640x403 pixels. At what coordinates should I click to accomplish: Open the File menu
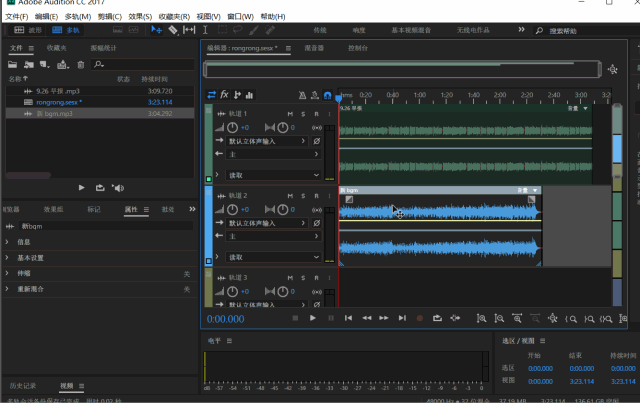[x=16, y=17]
